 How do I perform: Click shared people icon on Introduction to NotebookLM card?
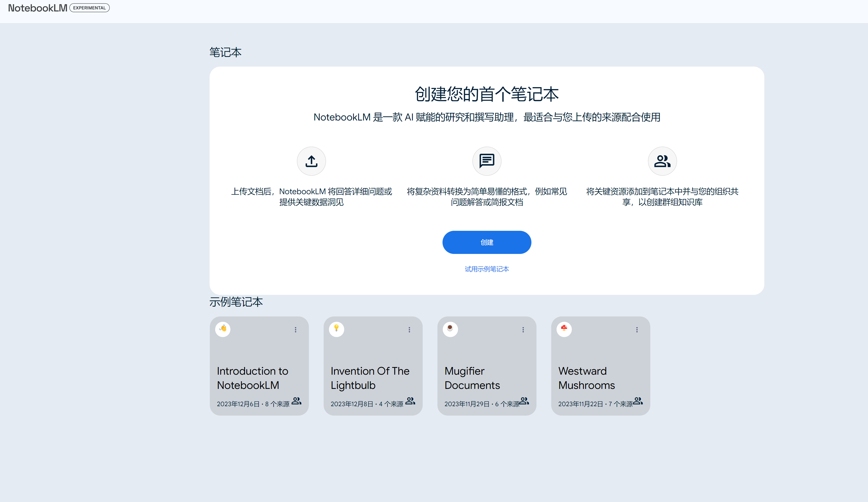pos(296,401)
